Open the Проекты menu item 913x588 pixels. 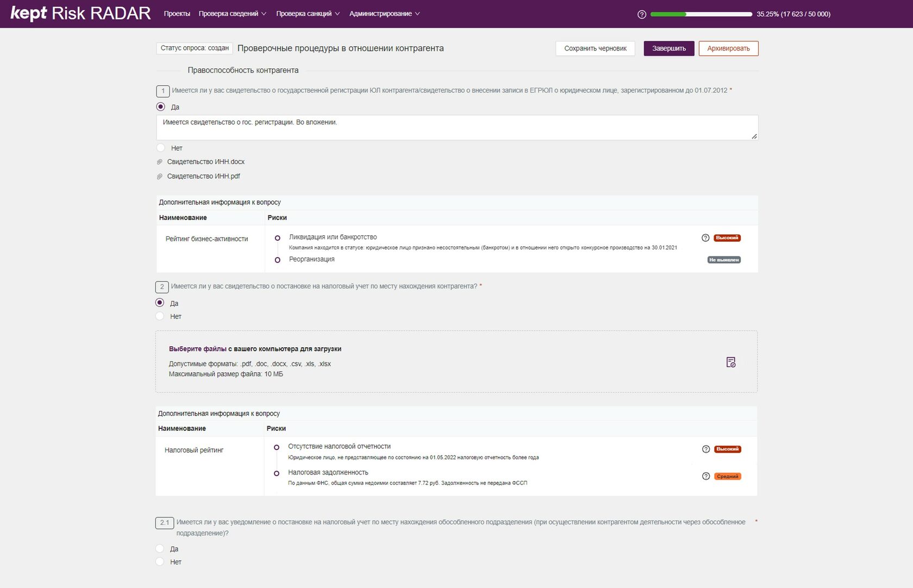coord(177,14)
